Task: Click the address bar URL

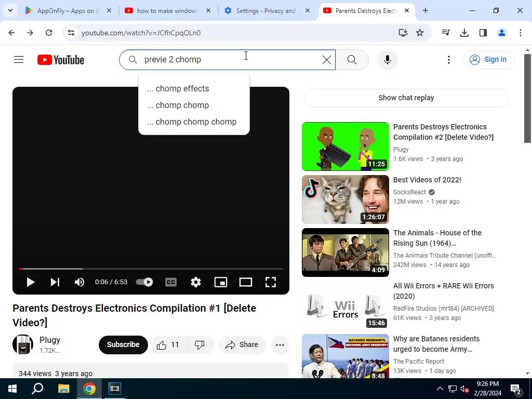Action: [141, 33]
